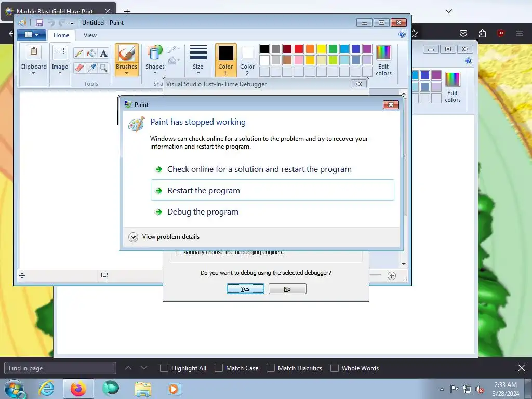Click the Paint Help question mark icon
This screenshot has height=399, width=532.
(x=402, y=34)
